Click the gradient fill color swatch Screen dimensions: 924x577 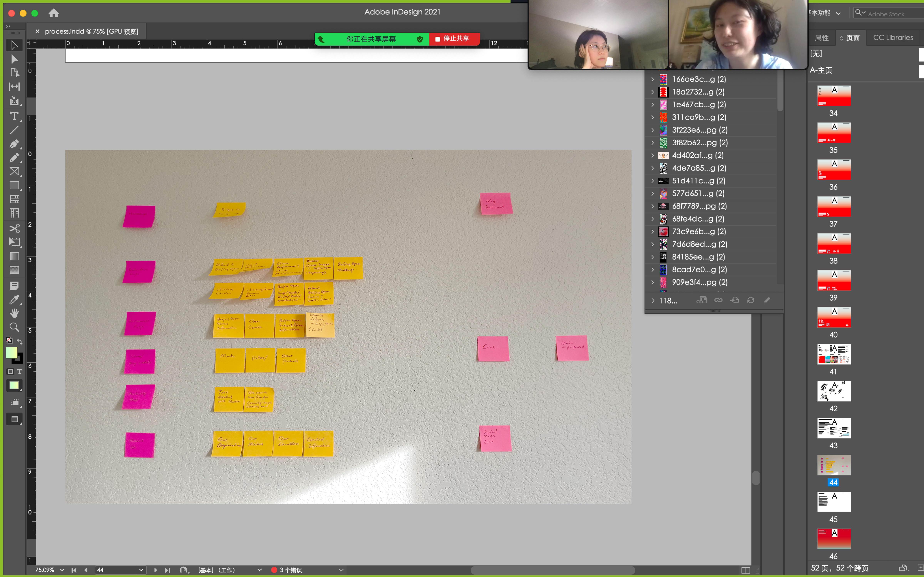14,385
